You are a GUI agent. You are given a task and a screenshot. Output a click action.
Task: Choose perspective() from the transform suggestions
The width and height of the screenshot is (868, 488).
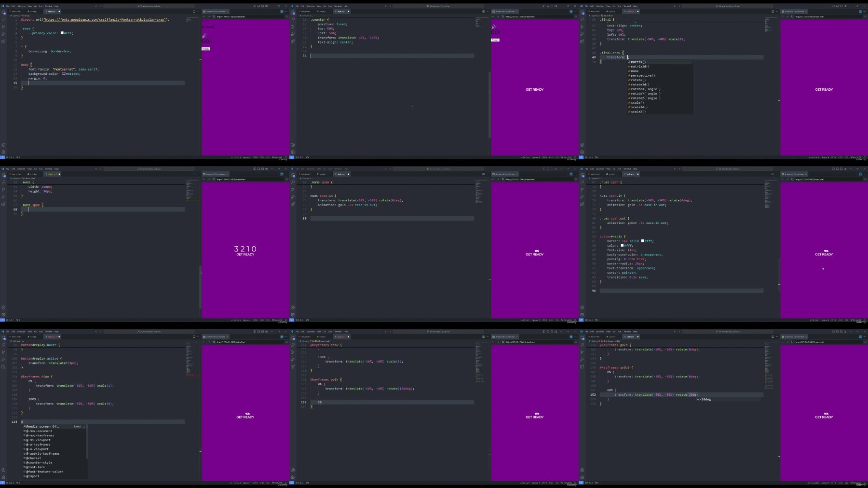pyautogui.click(x=643, y=75)
